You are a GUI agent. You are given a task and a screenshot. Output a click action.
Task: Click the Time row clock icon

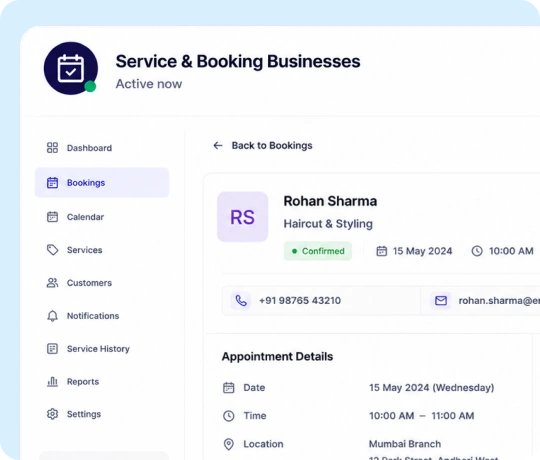point(229,416)
